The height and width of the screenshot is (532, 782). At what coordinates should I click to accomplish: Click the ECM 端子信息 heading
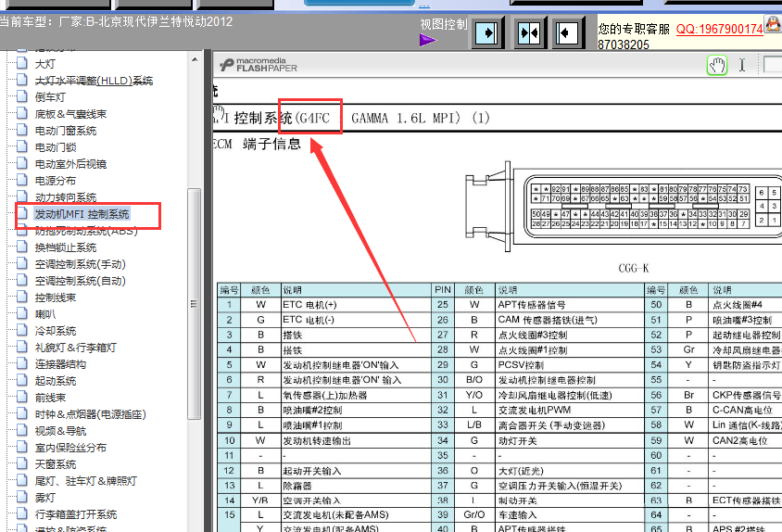(x=257, y=145)
